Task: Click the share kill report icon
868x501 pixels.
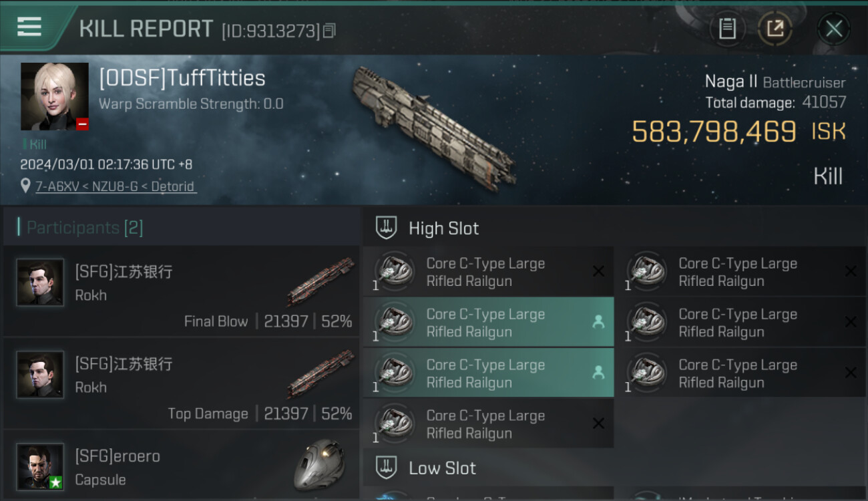Action: coord(775,29)
